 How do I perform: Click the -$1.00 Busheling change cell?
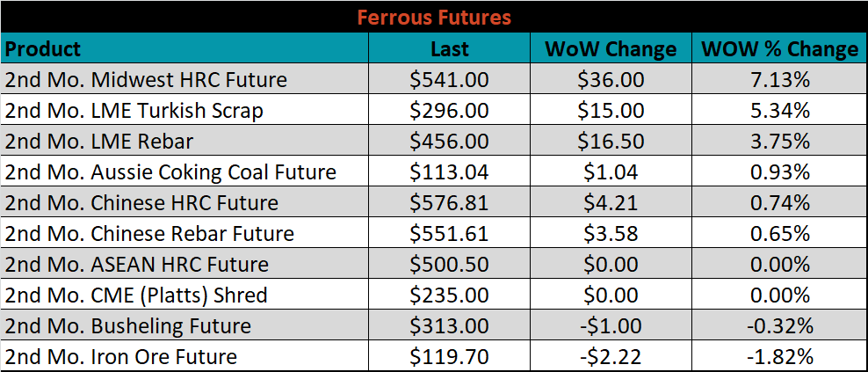click(x=611, y=325)
